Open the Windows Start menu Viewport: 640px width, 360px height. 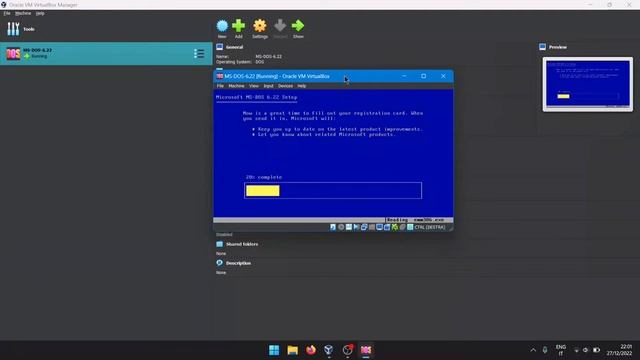(274, 350)
